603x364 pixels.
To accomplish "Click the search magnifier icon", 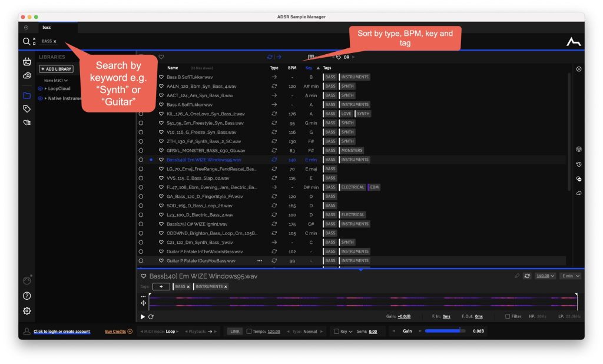I will [x=26, y=42].
